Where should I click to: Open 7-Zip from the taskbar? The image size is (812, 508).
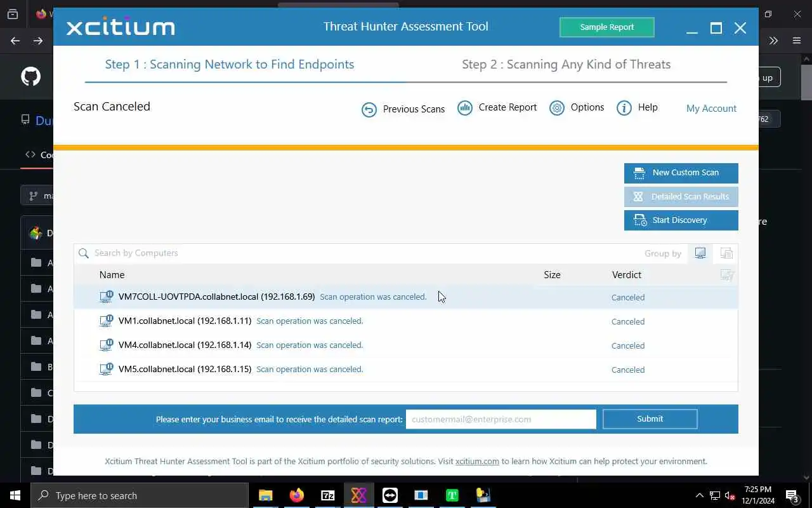tap(327, 495)
